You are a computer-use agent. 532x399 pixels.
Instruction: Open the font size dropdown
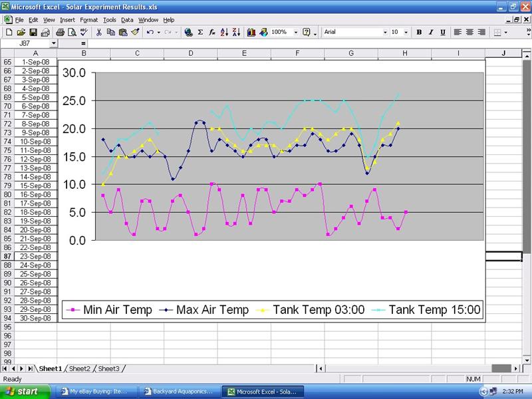406,32
